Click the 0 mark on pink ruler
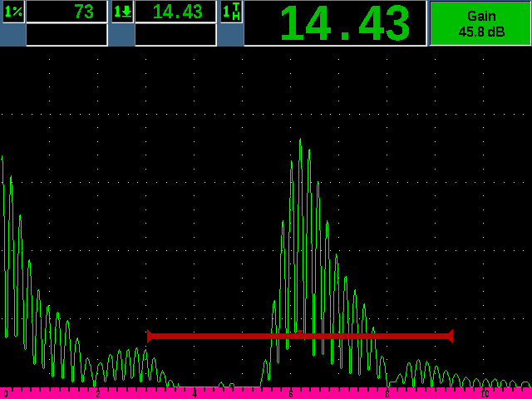The image size is (532, 399). 6,393
